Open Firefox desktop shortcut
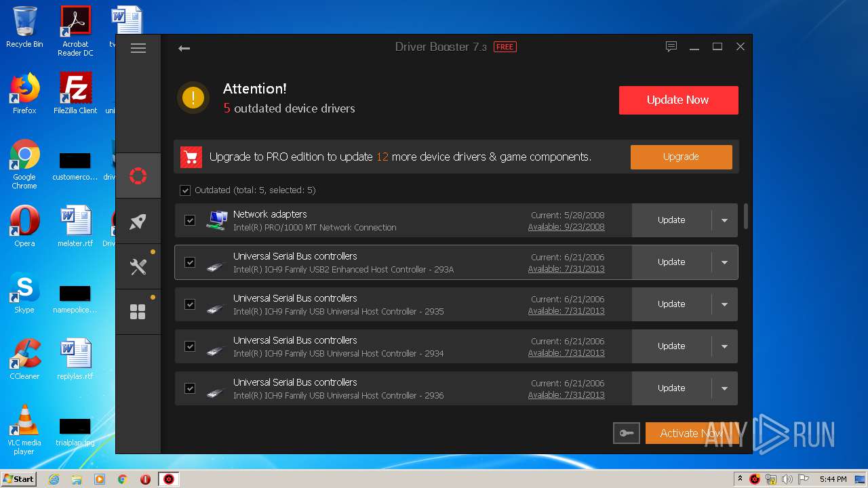 (x=24, y=94)
